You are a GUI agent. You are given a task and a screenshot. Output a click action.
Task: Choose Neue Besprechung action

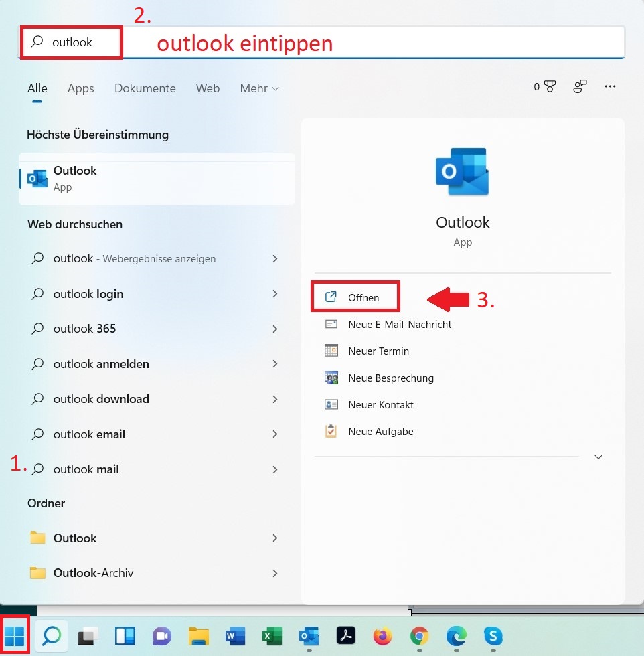pyautogui.click(x=391, y=378)
